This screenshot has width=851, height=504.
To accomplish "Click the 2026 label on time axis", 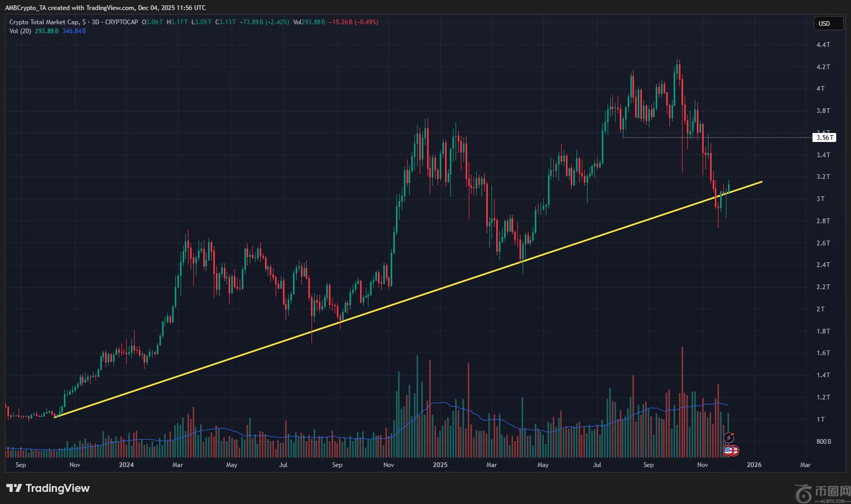I will (x=754, y=465).
